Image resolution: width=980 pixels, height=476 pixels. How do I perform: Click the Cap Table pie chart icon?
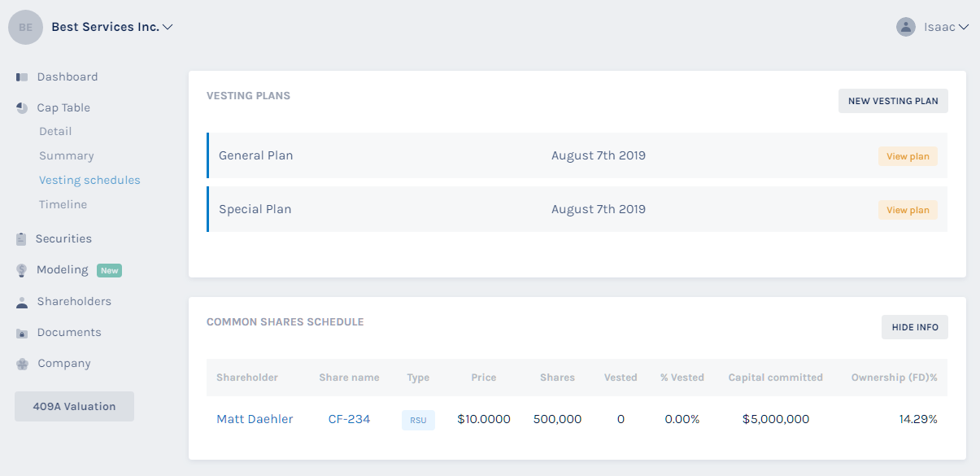(22, 108)
